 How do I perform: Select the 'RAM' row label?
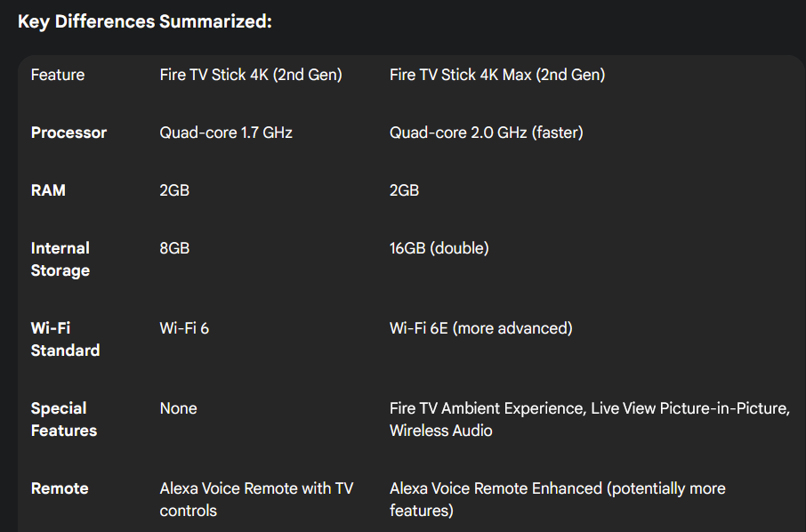pyautogui.click(x=48, y=190)
